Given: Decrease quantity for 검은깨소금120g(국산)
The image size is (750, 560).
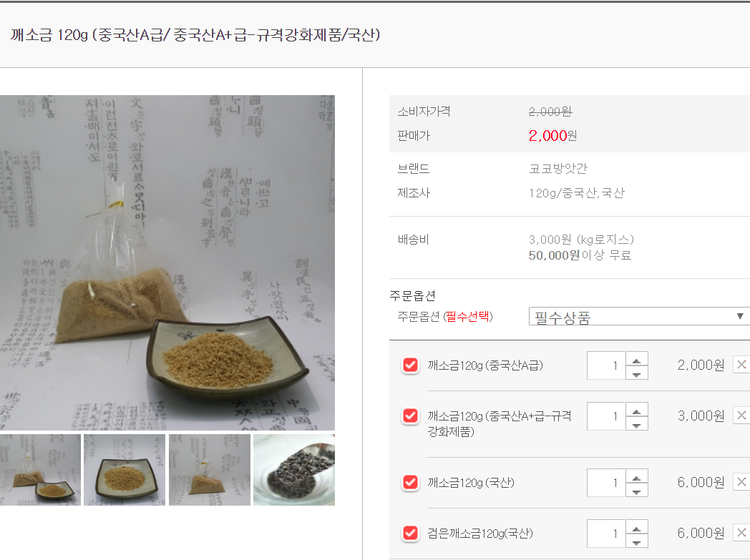Looking at the screenshot, I should coord(637,541).
